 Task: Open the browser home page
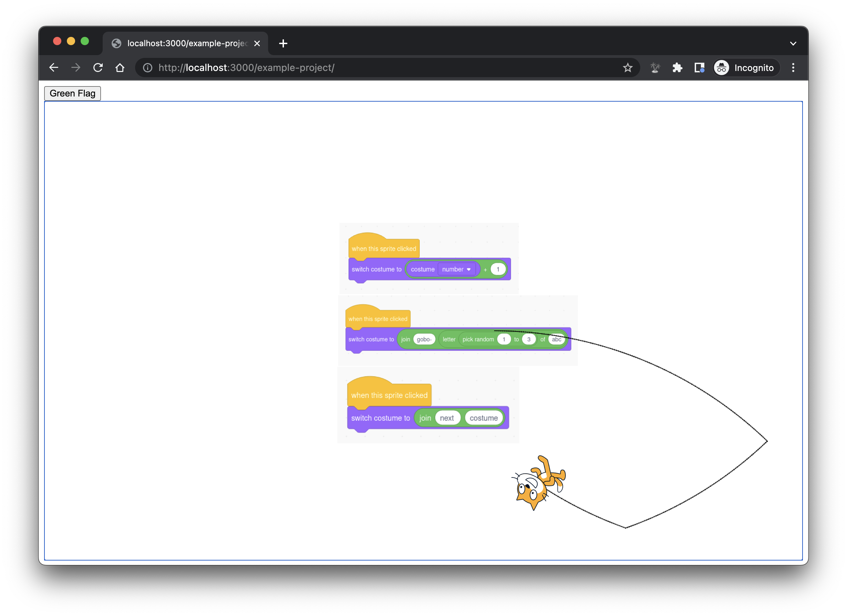click(x=120, y=68)
